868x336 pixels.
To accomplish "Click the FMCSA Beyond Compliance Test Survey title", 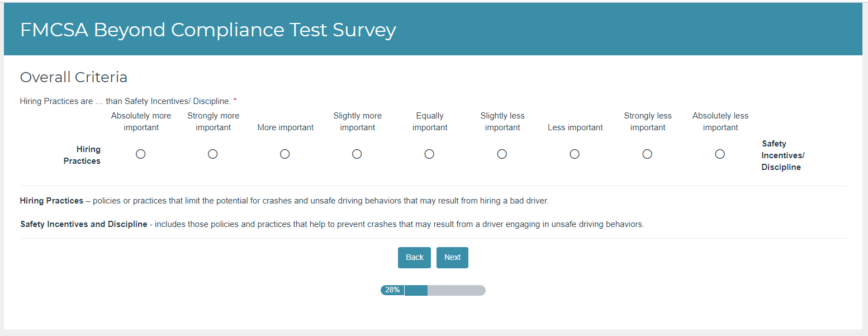I will 208,30.
